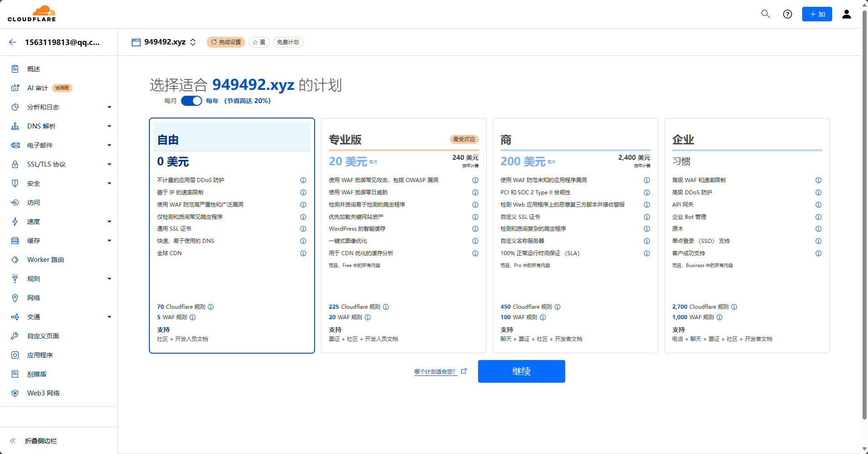Click info icon for PCI 和 SOC 2 合规性
Screen dimensions: 868x454
coord(647,192)
